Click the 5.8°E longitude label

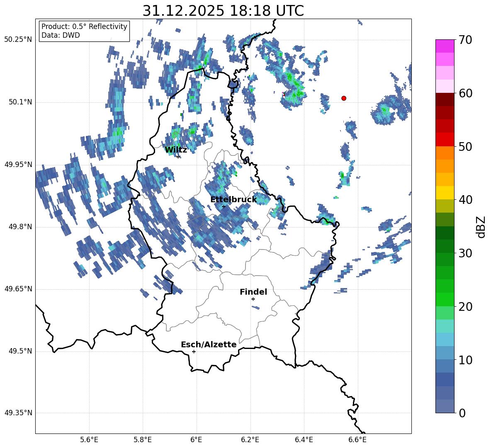coord(143,440)
